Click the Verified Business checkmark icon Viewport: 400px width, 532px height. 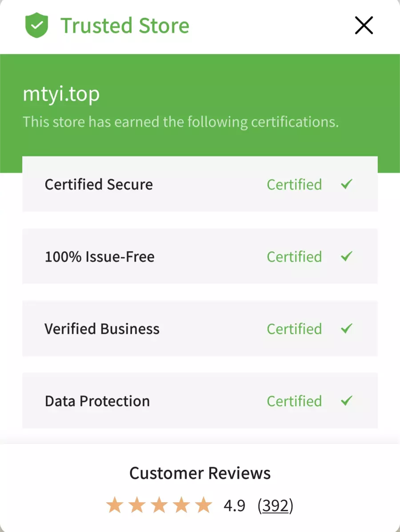coord(347,328)
